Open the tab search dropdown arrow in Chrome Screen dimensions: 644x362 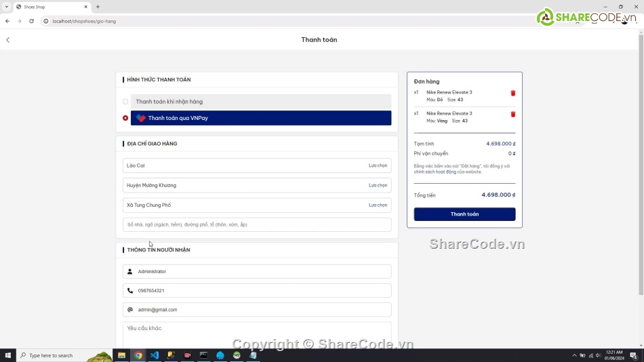point(7,7)
